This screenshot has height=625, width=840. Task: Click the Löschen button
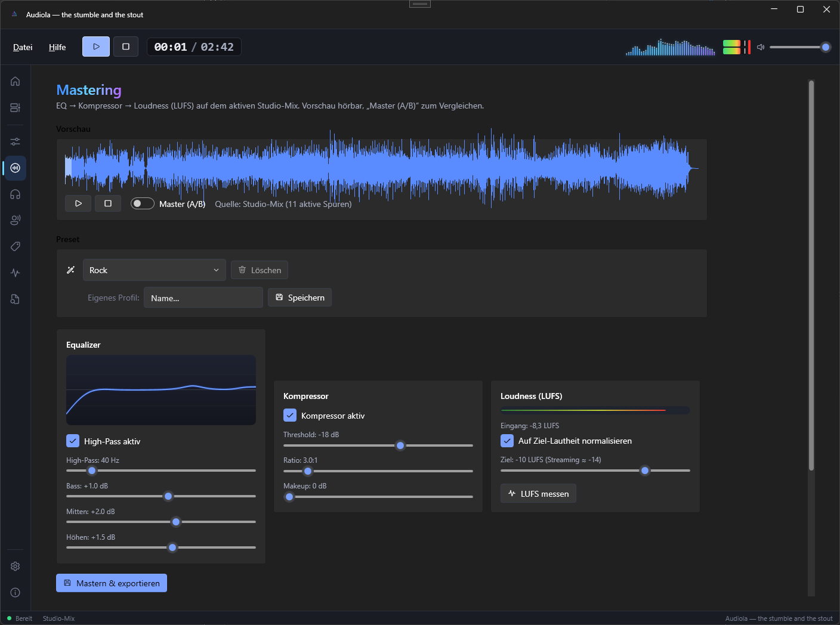(x=260, y=270)
